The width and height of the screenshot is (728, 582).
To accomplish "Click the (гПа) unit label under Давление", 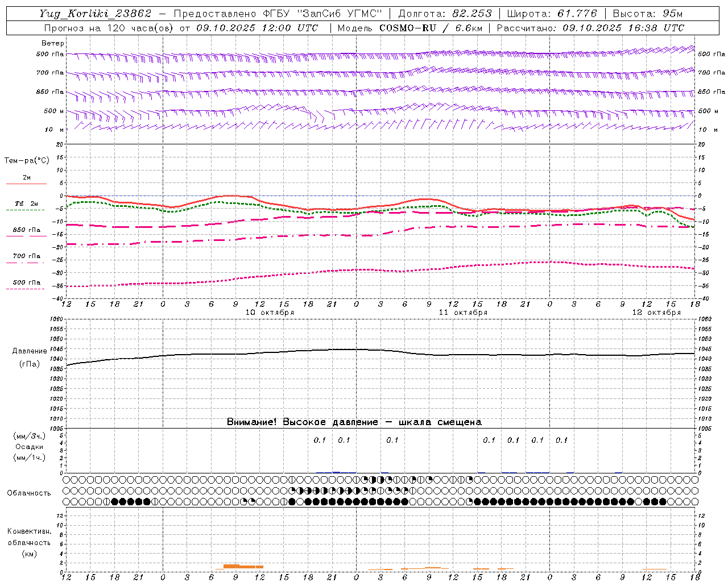I will pos(30,364).
